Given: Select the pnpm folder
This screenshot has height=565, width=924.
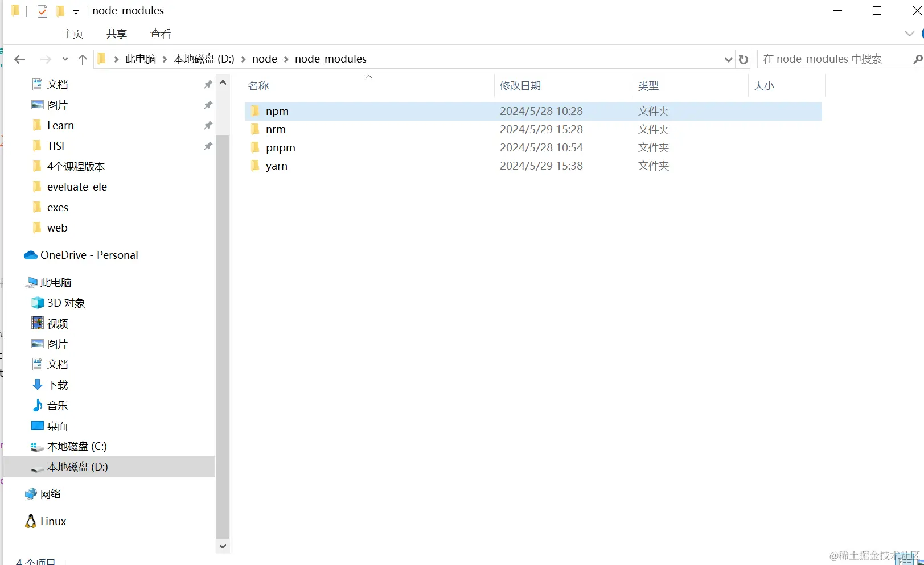Looking at the screenshot, I should (x=533, y=147).
